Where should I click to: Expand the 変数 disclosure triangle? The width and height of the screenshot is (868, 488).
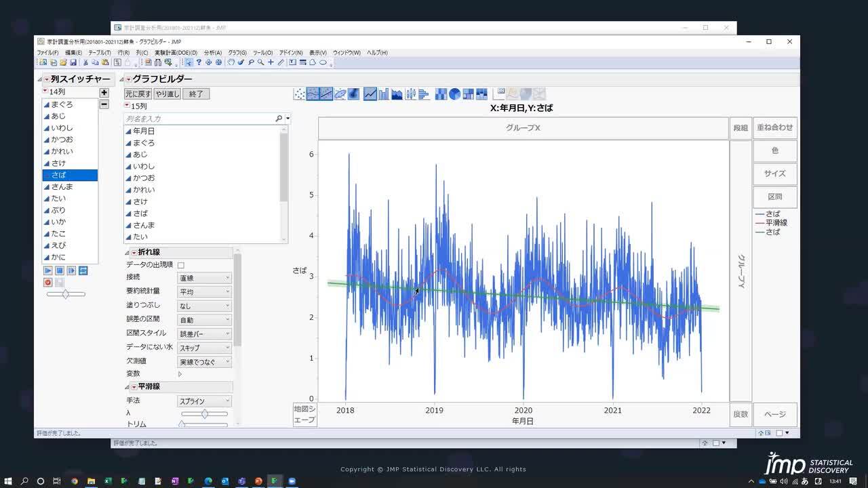click(x=180, y=374)
